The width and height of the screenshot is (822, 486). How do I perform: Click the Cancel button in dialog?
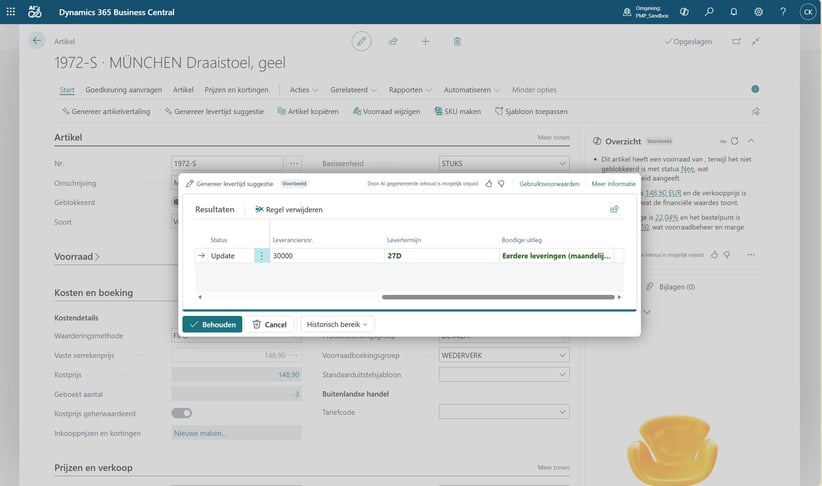(x=269, y=324)
